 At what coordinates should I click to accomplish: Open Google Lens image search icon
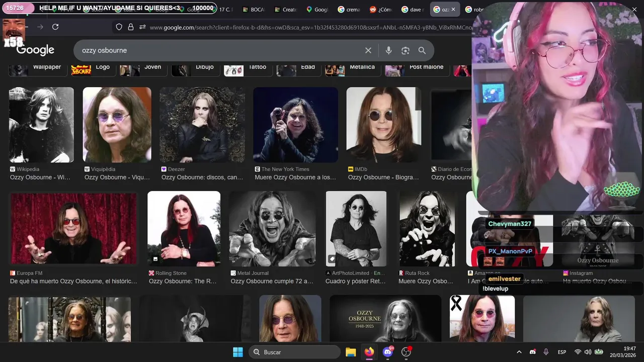coord(406,50)
